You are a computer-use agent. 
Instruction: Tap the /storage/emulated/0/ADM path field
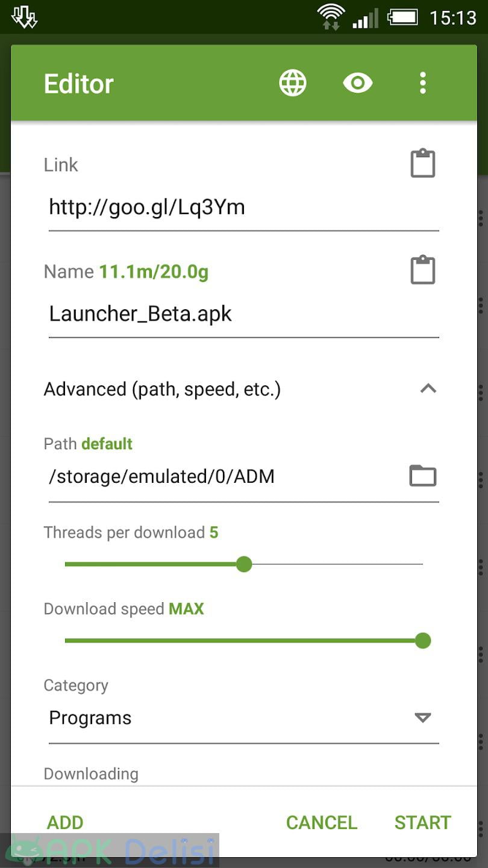pyautogui.click(x=223, y=477)
